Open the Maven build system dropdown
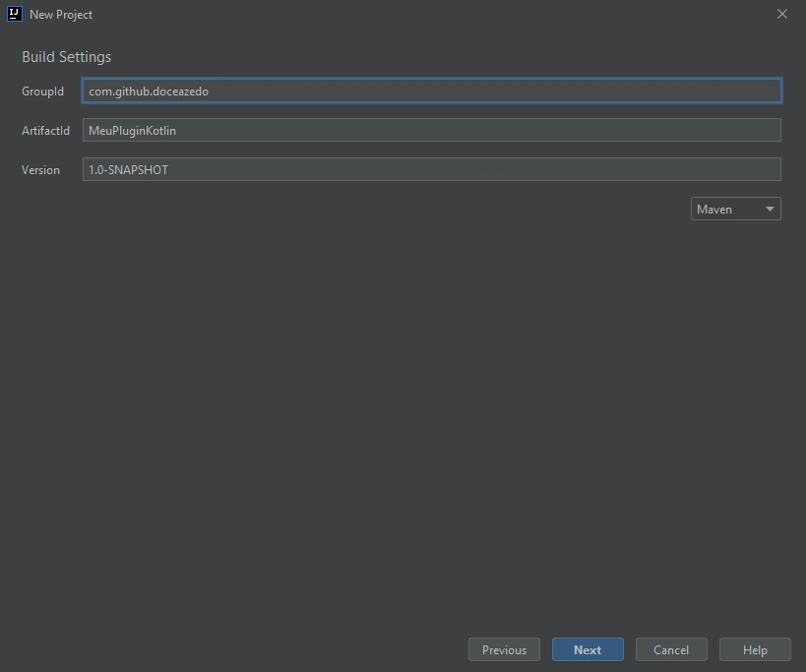Image resolution: width=806 pixels, height=672 pixels. click(734, 209)
